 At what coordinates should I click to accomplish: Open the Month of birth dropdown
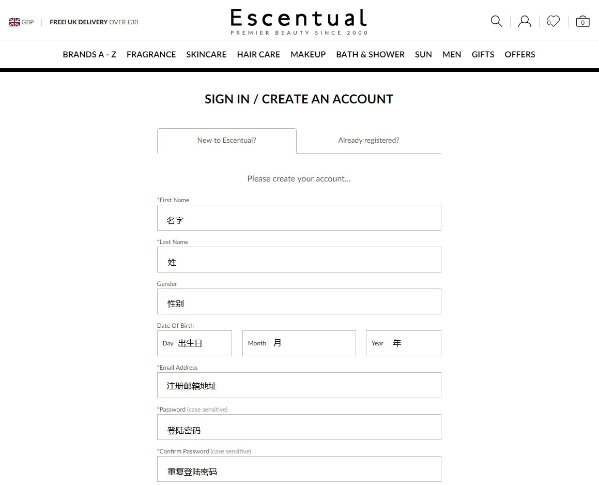click(x=299, y=343)
